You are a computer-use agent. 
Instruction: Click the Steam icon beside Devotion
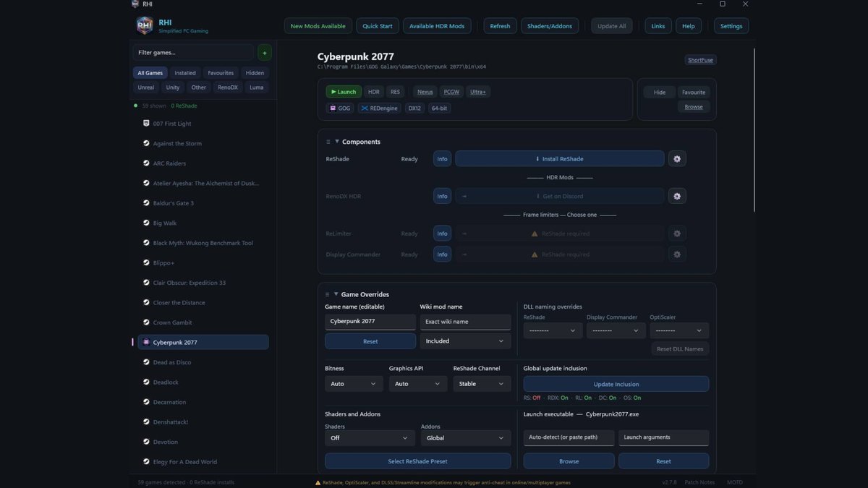coord(146,442)
